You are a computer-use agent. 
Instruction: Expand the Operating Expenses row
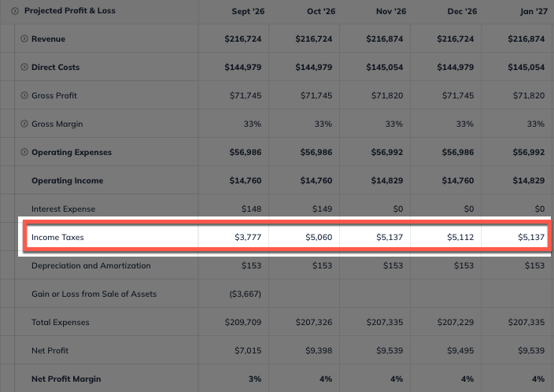tap(24, 152)
